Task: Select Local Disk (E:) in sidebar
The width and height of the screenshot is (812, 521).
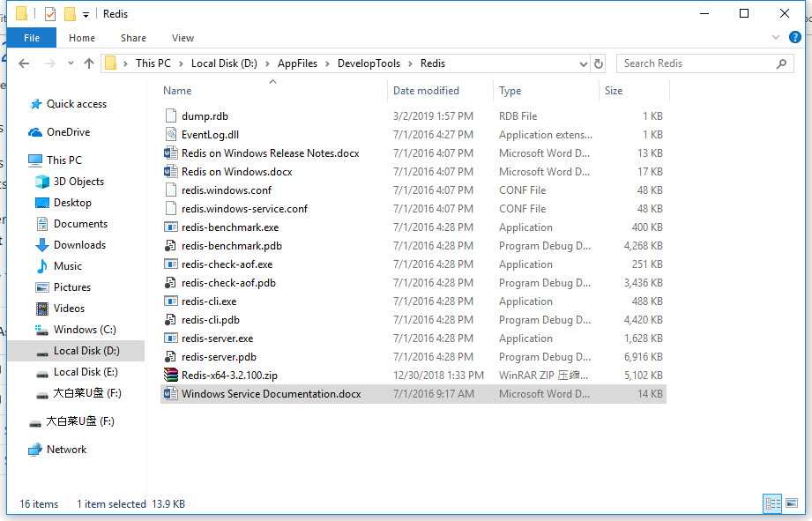Action: [x=86, y=372]
